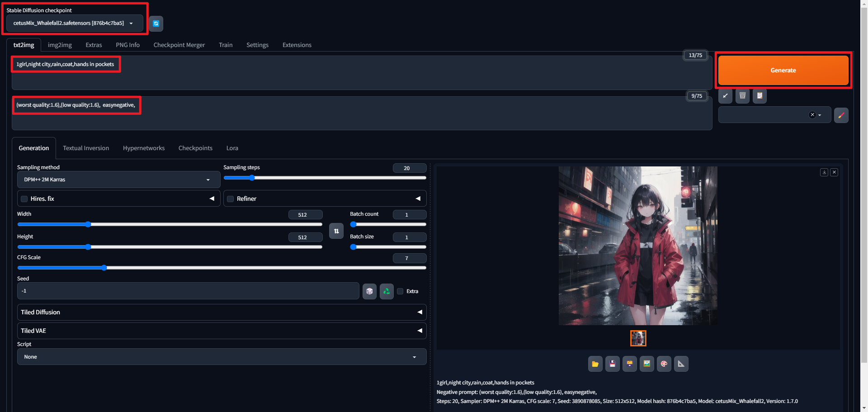The height and width of the screenshot is (412, 868).
Task: Open the Extras tab
Action: (x=94, y=45)
